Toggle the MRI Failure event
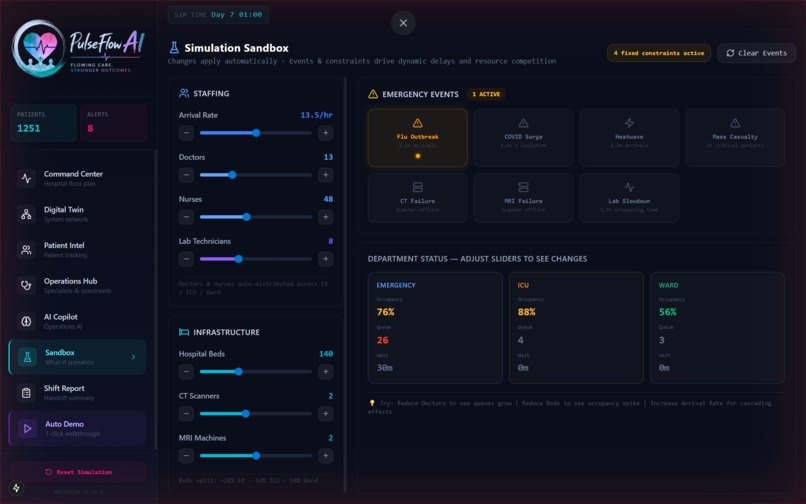Image resolution: width=806 pixels, height=504 pixels. point(523,198)
